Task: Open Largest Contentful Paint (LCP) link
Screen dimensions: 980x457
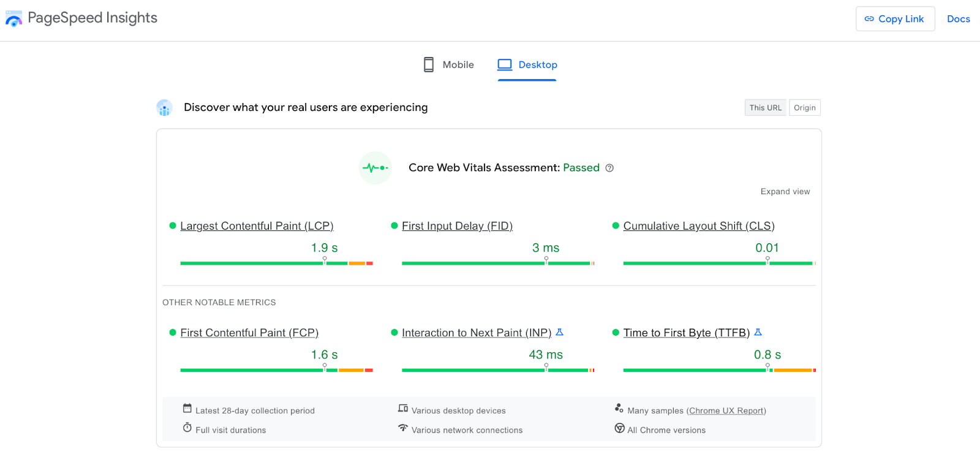Action: coord(257,226)
